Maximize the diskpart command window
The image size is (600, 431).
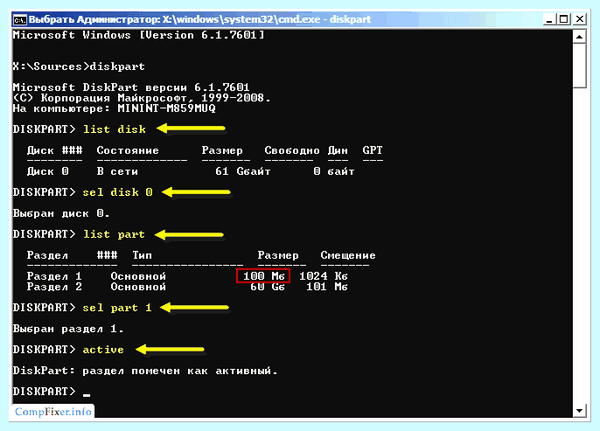[x=564, y=19]
